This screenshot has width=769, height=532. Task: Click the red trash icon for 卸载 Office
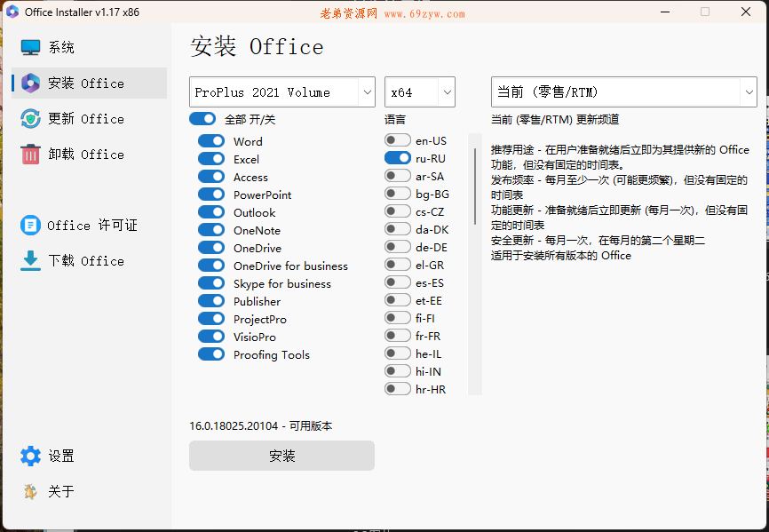coord(30,154)
